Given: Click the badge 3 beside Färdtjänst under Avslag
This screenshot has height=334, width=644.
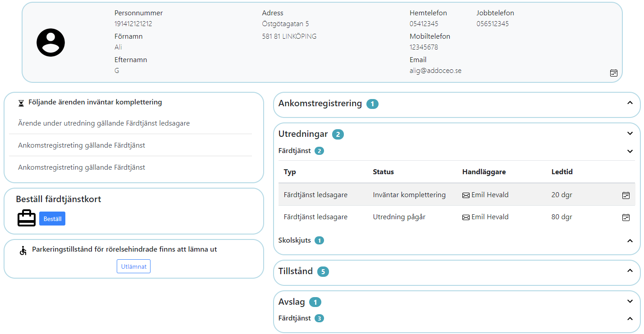Looking at the screenshot, I should click(x=319, y=318).
